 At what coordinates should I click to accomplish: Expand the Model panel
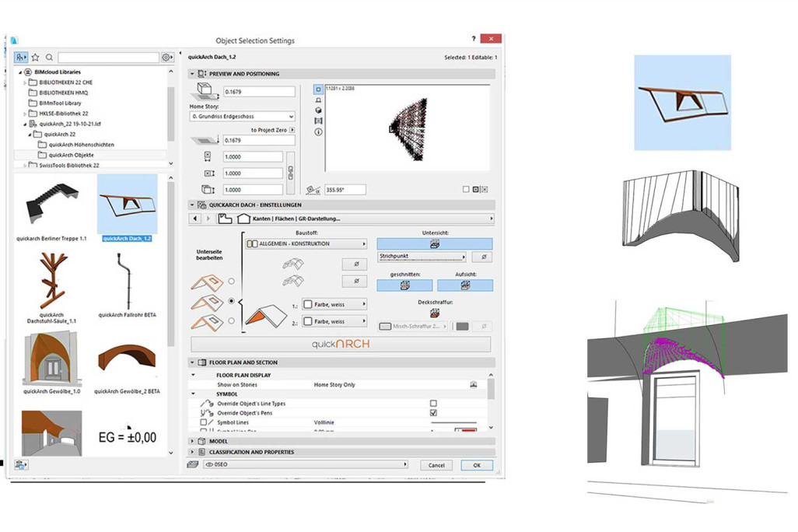tap(191, 440)
